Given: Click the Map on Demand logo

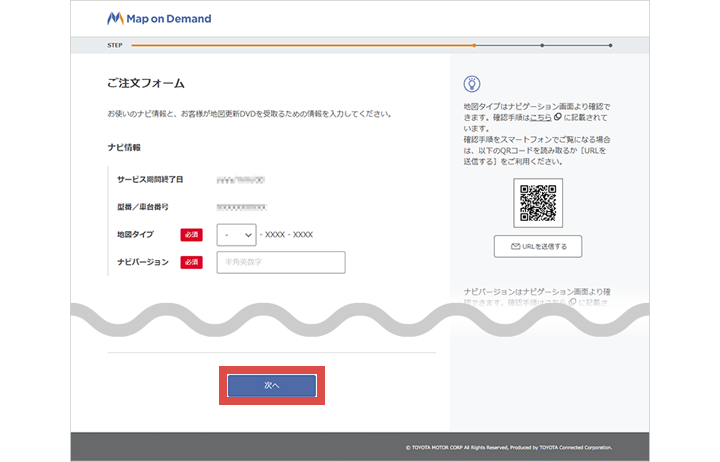Looking at the screenshot, I should pos(159,19).
